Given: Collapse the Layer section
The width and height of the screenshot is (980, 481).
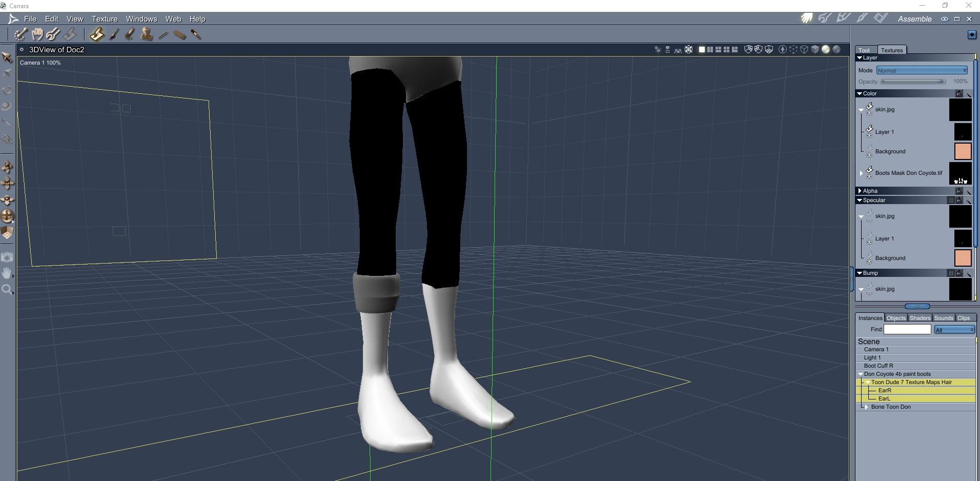Looking at the screenshot, I should [x=860, y=58].
